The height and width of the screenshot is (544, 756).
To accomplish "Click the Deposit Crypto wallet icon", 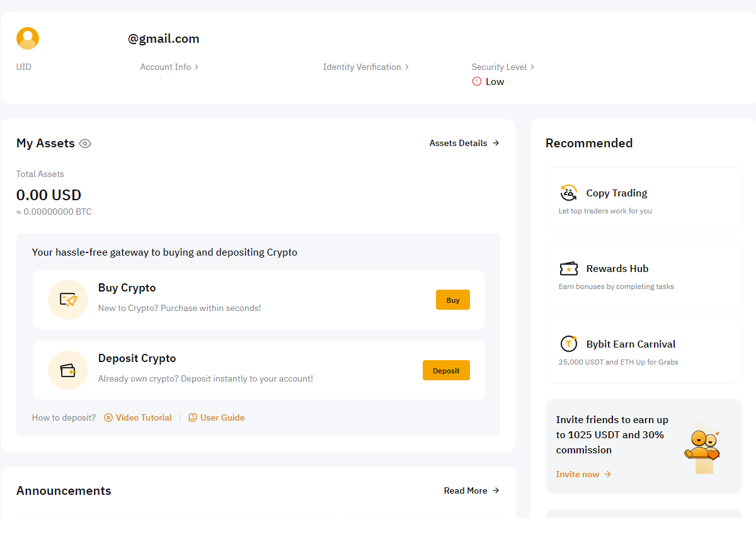I will point(68,370).
